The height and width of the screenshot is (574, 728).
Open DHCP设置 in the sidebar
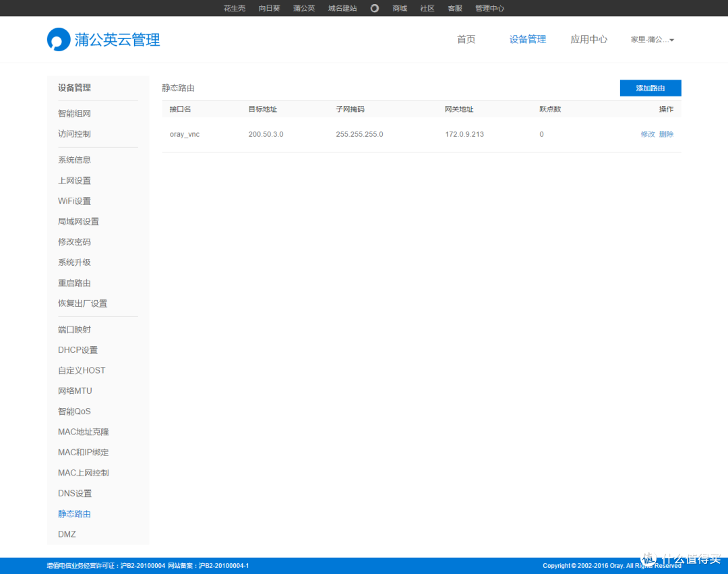[78, 349]
